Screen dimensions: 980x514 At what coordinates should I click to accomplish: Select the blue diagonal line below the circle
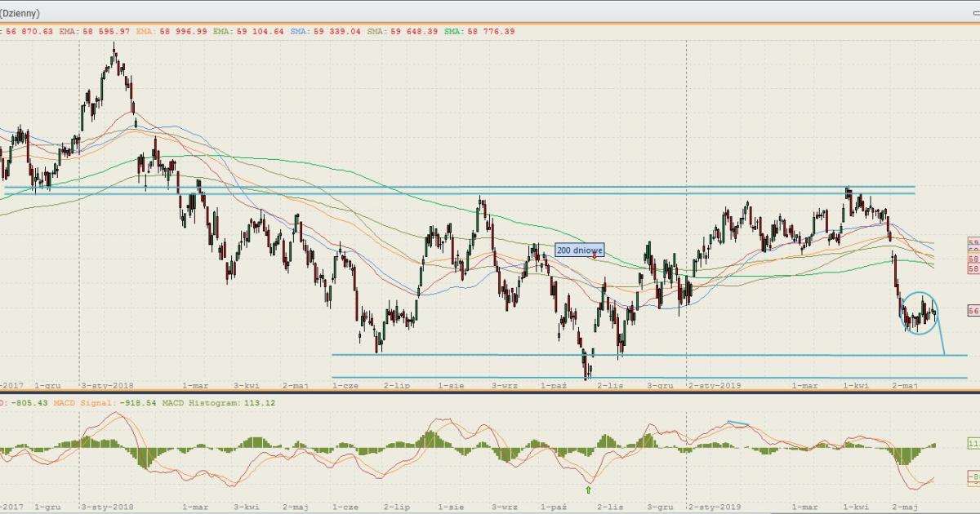click(x=940, y=336)
